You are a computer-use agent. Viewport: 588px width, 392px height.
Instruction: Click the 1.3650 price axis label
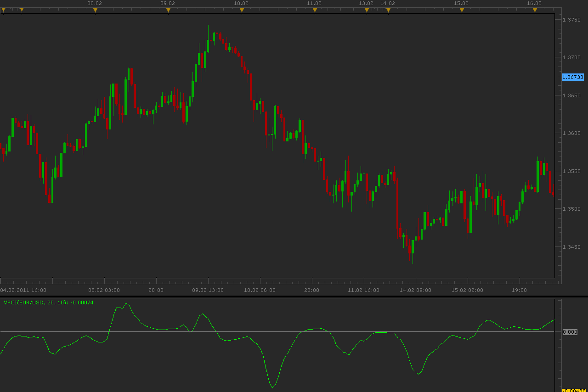pyautogui.click(x=571, y=95)
